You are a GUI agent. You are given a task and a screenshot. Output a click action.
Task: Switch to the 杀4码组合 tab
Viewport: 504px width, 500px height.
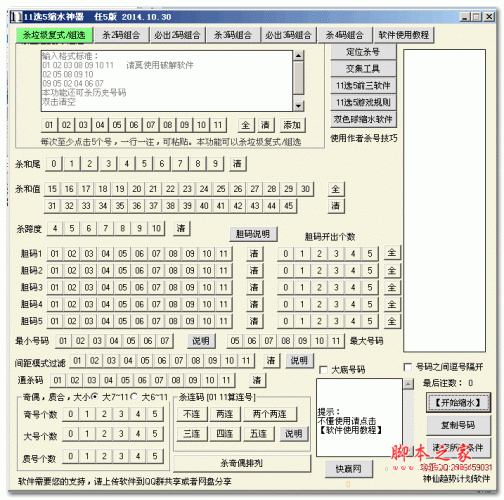[344, 35]
